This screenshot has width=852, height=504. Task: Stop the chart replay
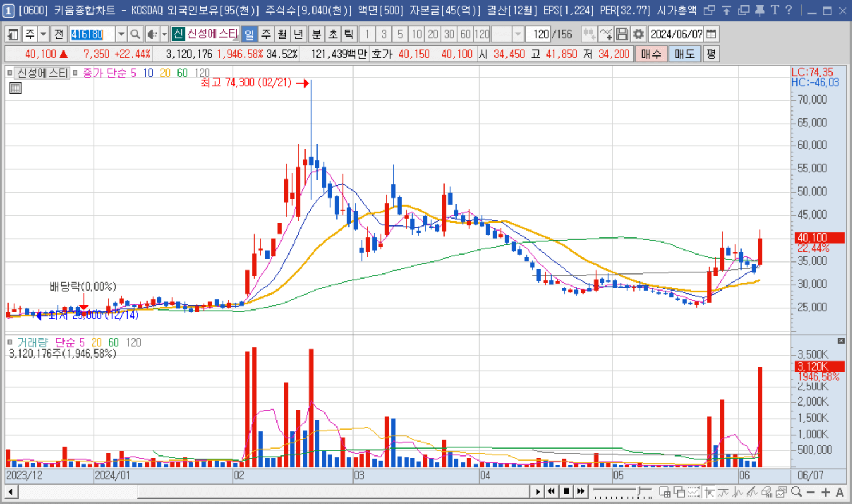566,491
